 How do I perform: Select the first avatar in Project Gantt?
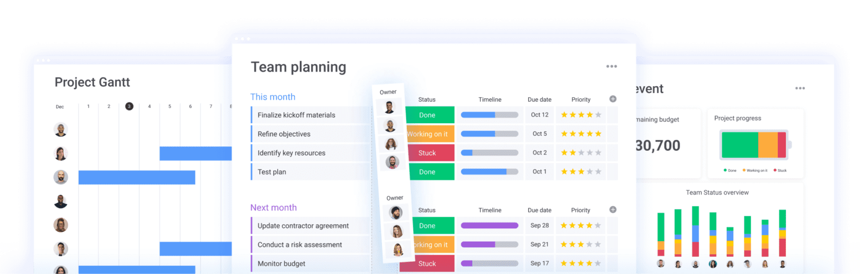tap(61, 129)
